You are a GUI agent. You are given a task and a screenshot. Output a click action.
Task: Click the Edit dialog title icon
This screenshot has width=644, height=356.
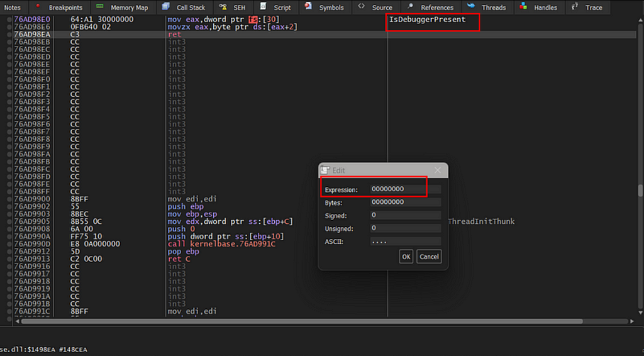[x=325, y=170]
